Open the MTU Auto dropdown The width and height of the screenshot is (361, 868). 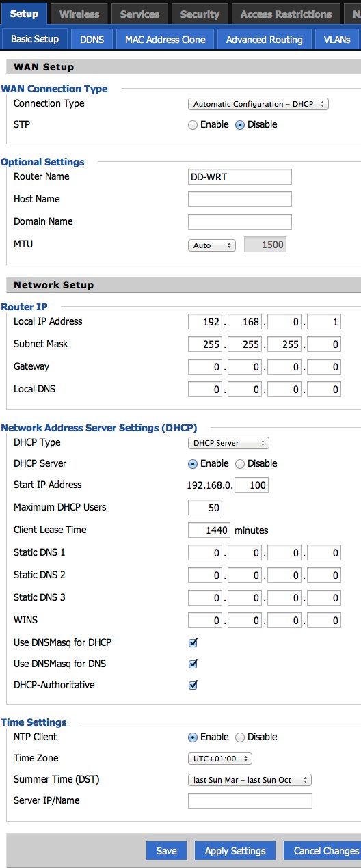[212, 245]
